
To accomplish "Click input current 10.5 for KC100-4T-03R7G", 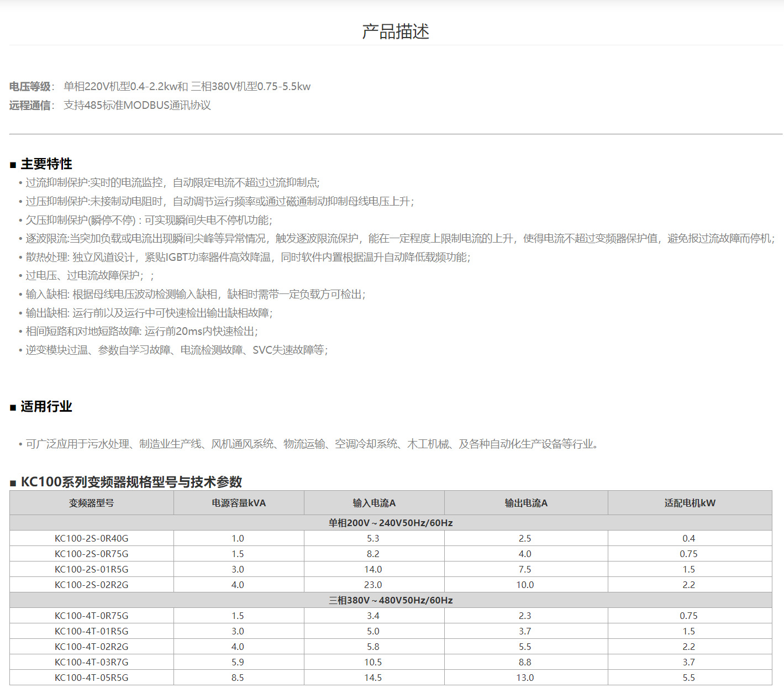I will click(x=373, y=662).
